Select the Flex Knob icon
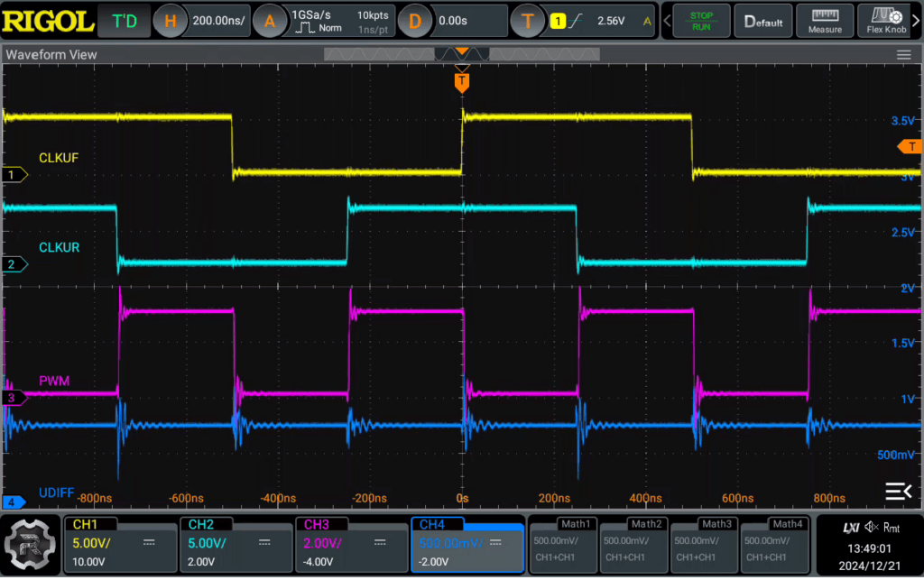 click(x=886, y=21)
